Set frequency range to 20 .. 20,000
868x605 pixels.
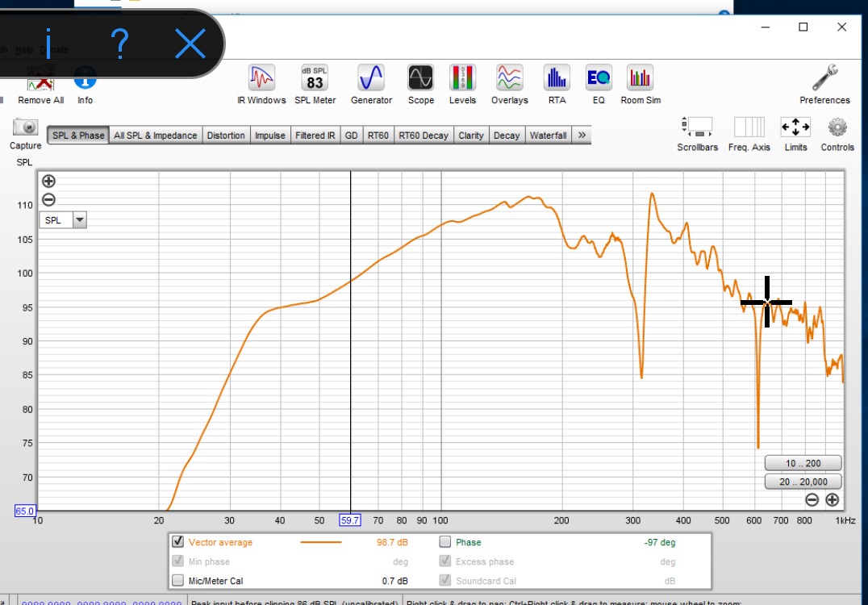(x=803, y=482)
